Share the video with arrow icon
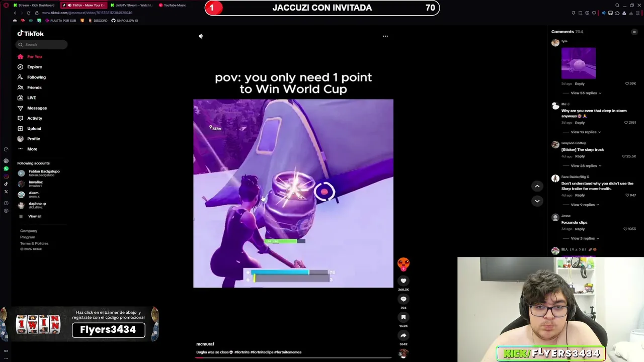The image size is (644, 362). pyautogui.click(x=404, y=335)
